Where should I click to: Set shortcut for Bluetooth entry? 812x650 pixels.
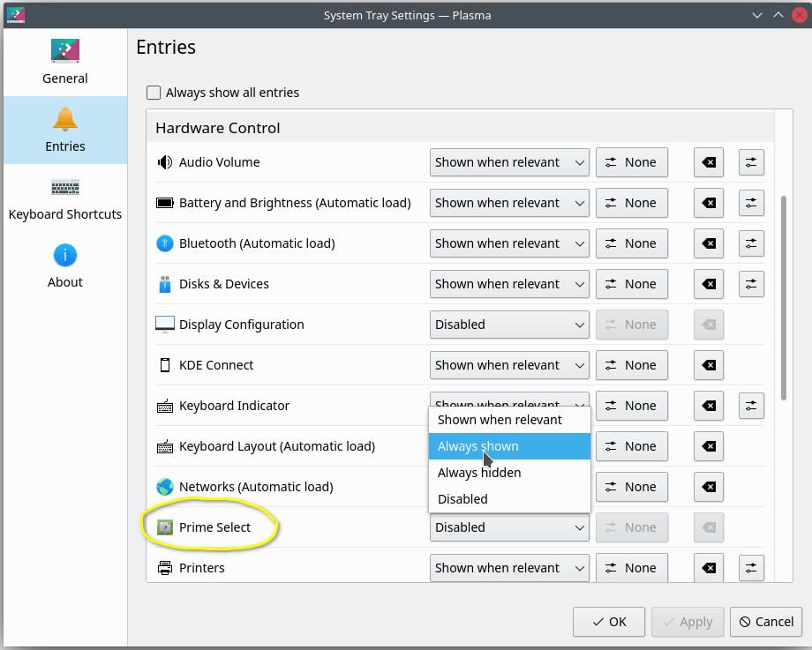click(632, 243)
